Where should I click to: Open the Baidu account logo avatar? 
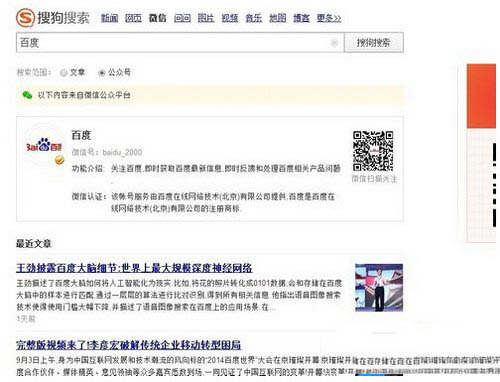point(44,146)
